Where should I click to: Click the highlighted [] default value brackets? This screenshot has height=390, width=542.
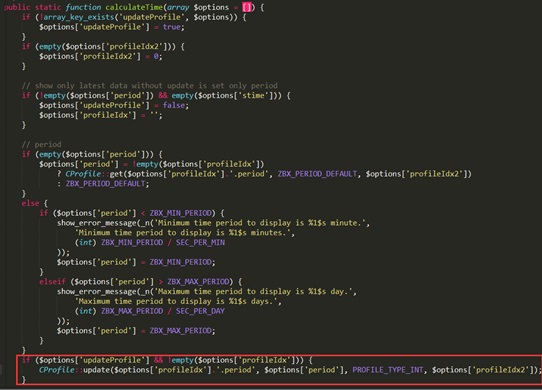[247, 7]
